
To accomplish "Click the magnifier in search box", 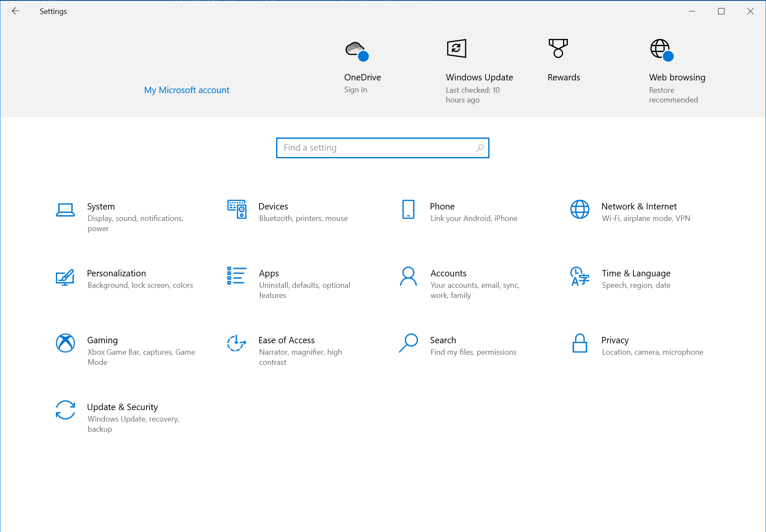I will coord(480,148).
